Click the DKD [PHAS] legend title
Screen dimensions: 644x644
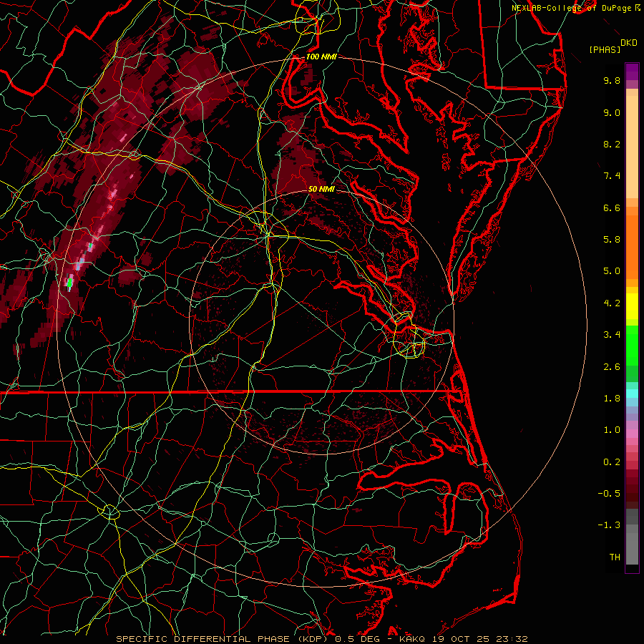tap(613, 47)
